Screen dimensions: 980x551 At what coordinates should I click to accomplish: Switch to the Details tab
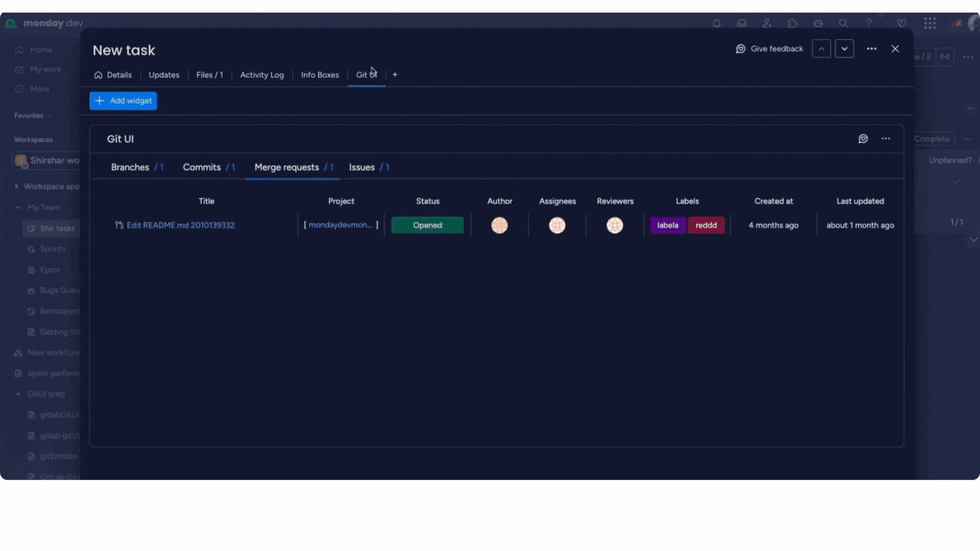[113, 75]
